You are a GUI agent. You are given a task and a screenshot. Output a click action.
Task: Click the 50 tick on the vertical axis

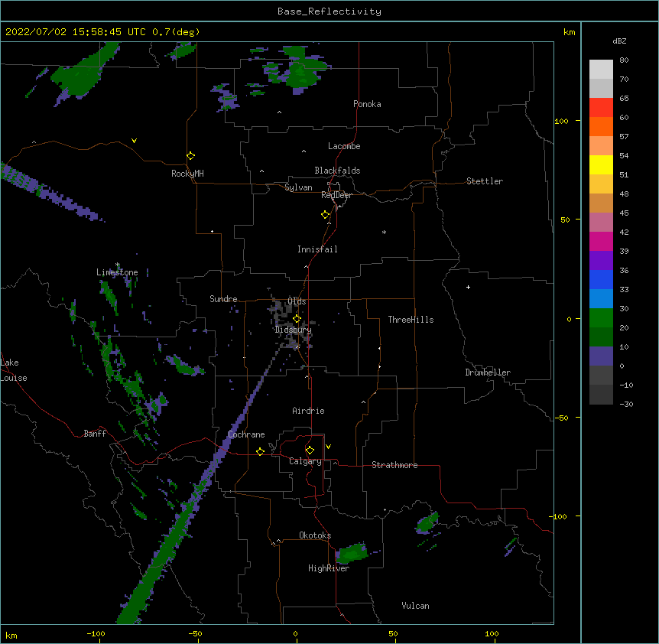[565, 220]
